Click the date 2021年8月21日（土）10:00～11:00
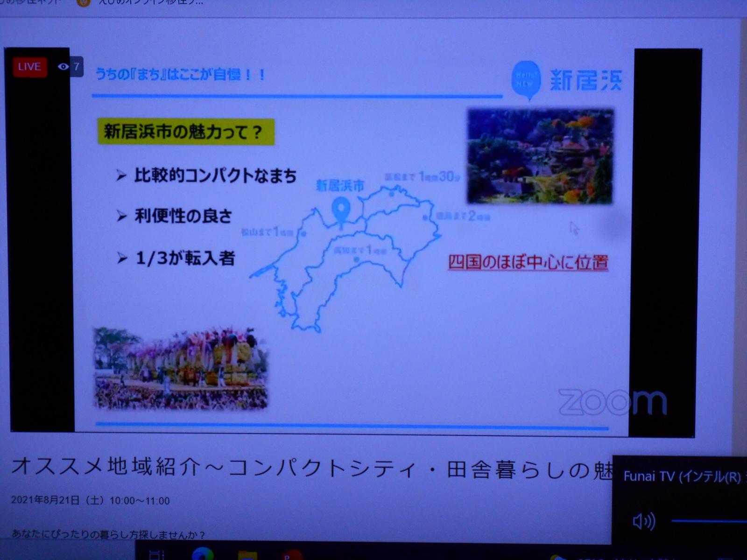Screen dimensions: 747x560 pos(91,501)
